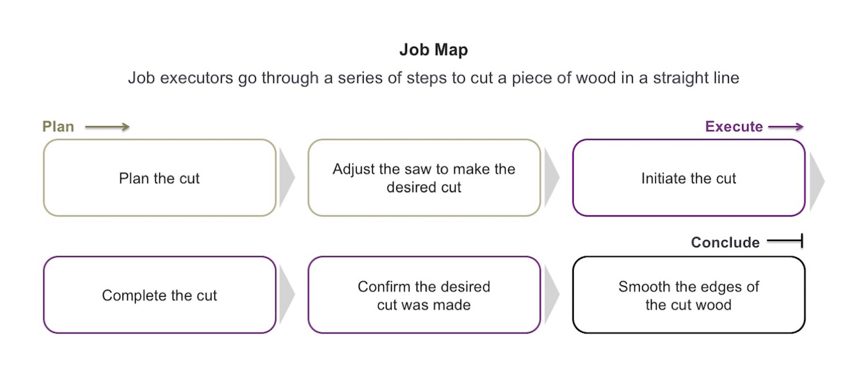Image resolution: width=868 pixels, height=367 pixels.
Task: Click the Plan phase label
Action: 58,127
